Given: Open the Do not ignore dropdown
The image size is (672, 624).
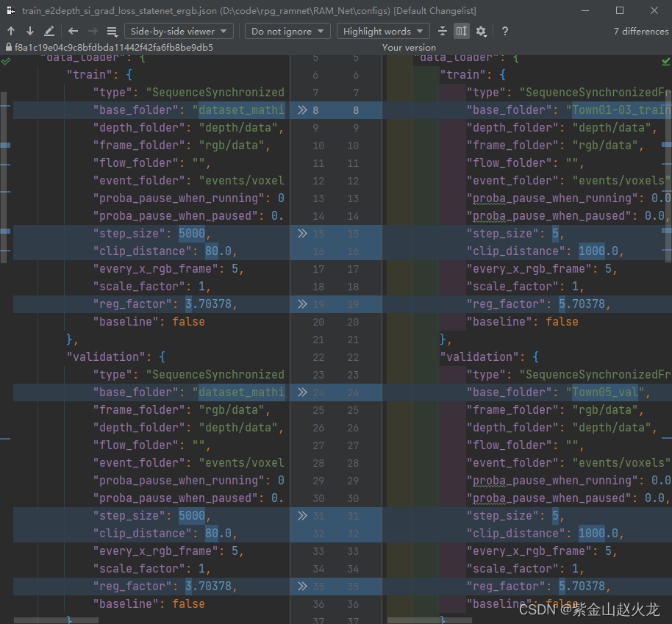Looking at the screenshot, I should click(x=287, y=32).
